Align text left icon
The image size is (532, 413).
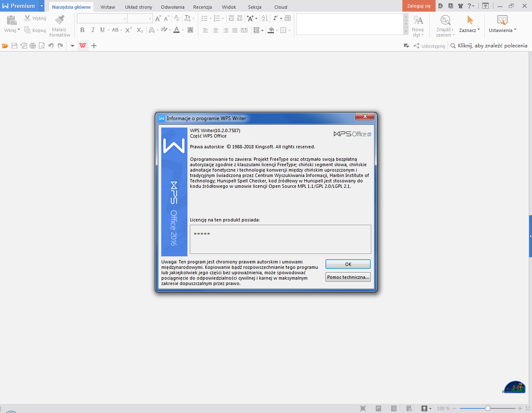click(x=206, y=30)
